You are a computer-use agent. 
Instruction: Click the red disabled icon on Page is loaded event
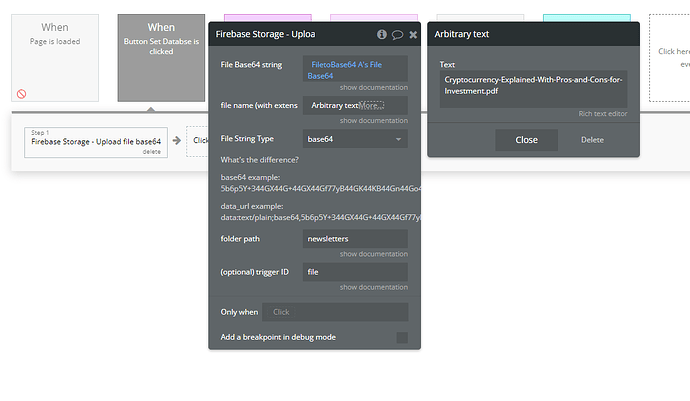[22, 94]
